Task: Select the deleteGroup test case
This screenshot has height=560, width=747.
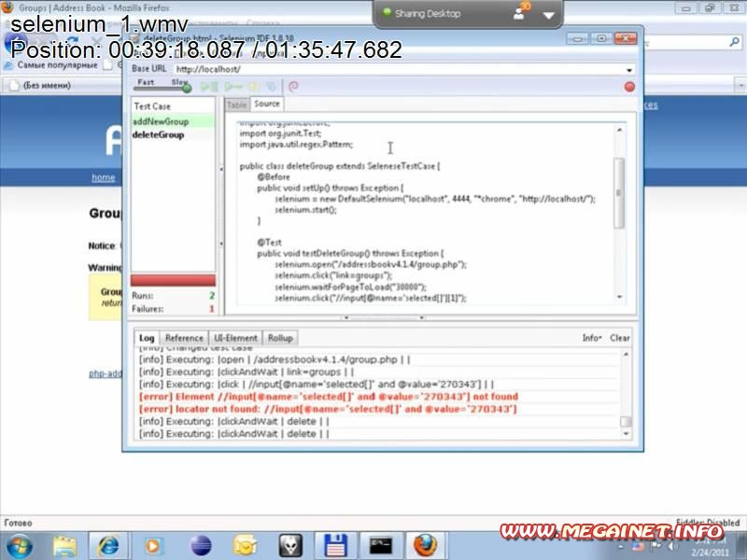Action: point(173,134)
